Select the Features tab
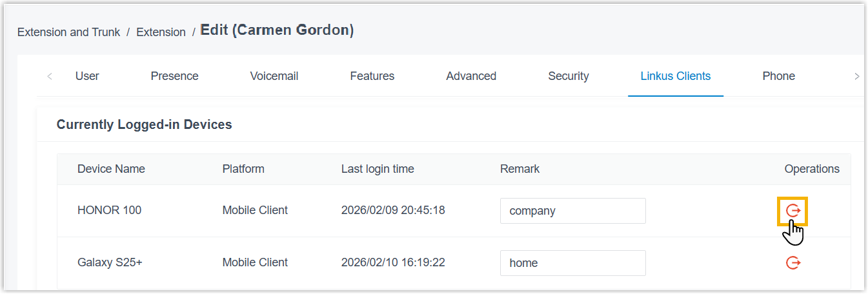Screen dimensions: 868x294 point(372,76)
